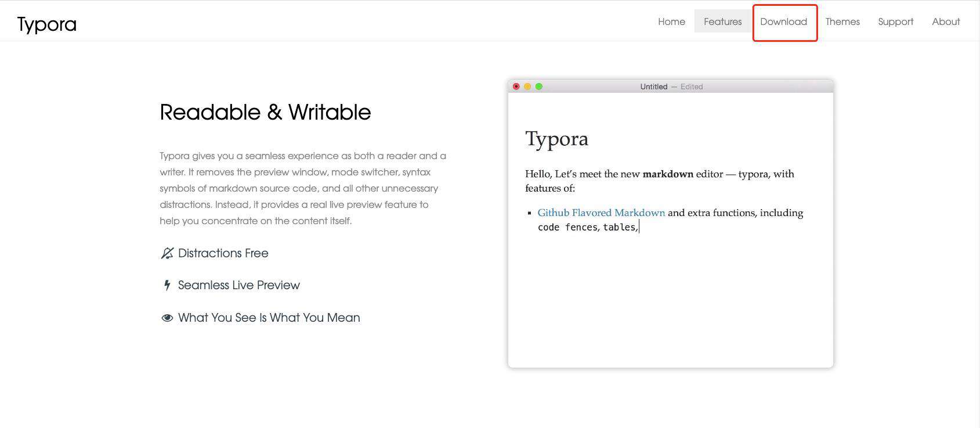Click Github Flavored Markdown link in demo
980x428 pixels.
pyautogui.click(x=601, y=213)
